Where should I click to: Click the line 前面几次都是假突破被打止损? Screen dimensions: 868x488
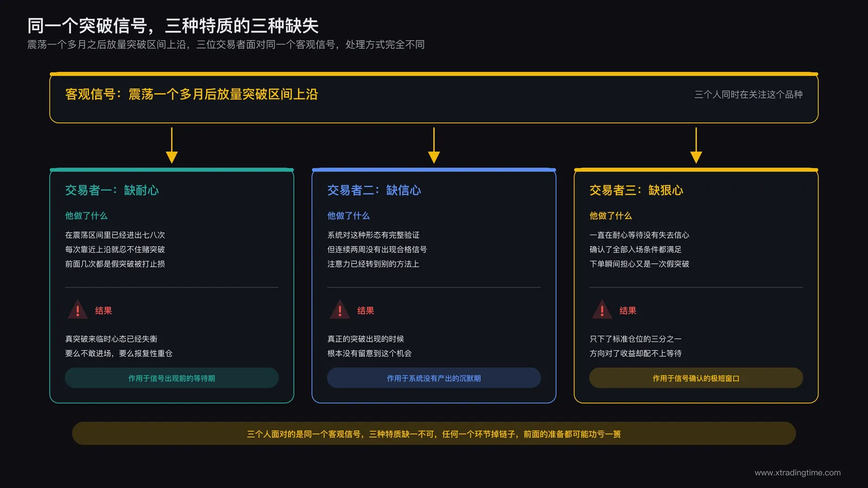(x=115, y=264)
